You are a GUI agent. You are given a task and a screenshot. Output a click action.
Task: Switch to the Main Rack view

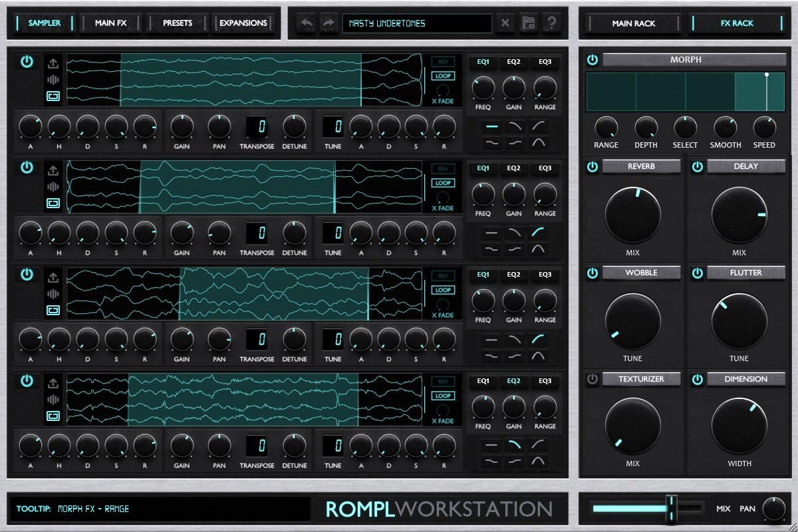click(x=633, y=23)
